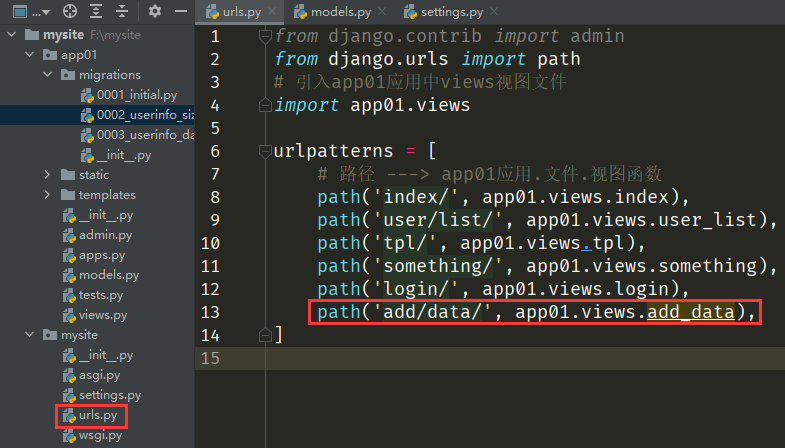Click the app01 folder icon

tap(50, 55)
